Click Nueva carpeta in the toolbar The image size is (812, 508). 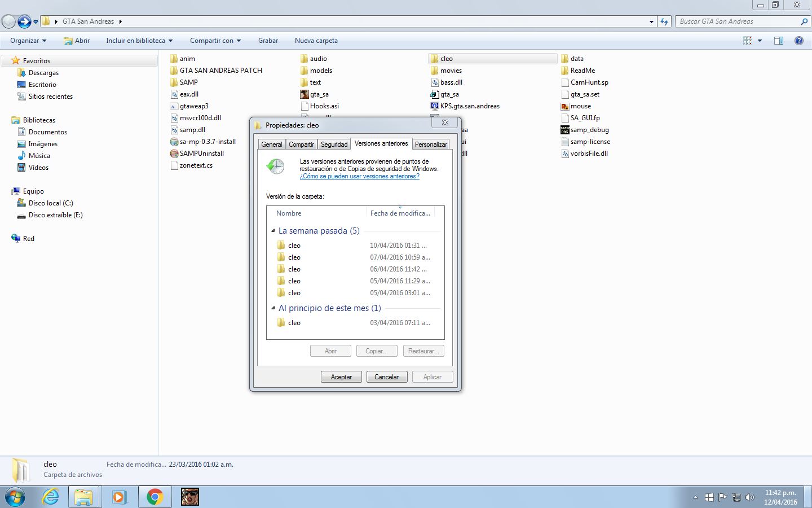click(316, 41)
